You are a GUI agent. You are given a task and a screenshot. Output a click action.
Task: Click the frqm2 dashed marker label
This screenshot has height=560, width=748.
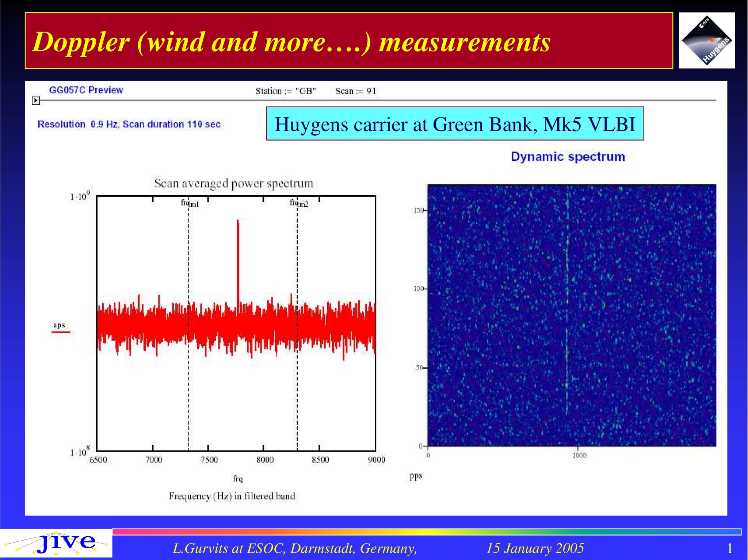(299, 203)
